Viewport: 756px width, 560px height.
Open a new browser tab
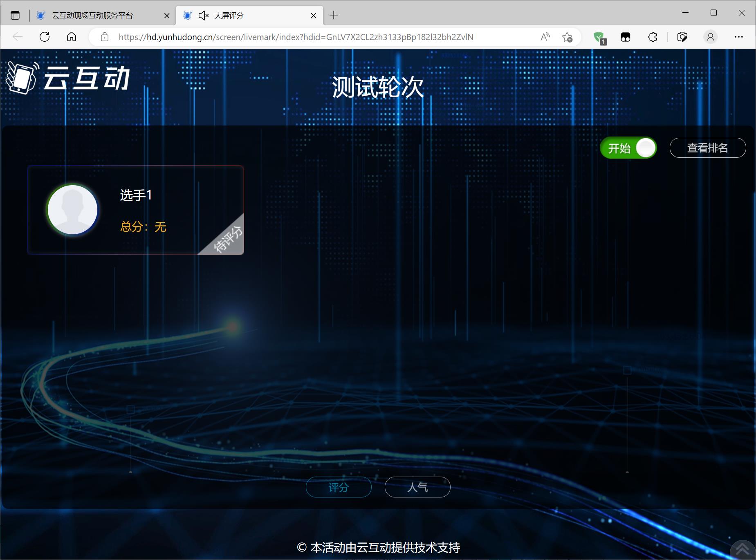pos(334,16)
